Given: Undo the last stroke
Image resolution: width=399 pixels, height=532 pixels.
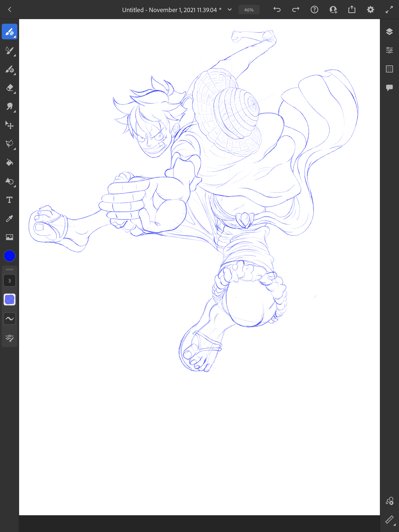Looking at the screenshot, I should 277,10.
